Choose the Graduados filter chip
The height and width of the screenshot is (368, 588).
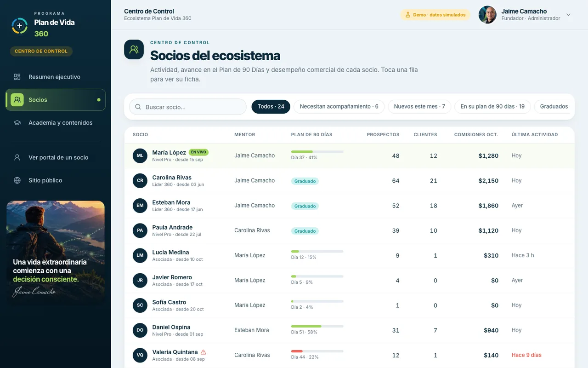click(554, 107)
